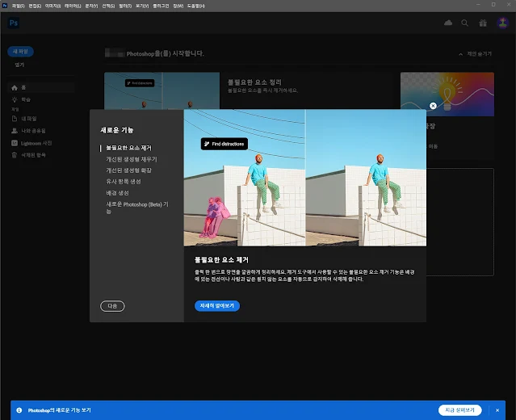Select new Photoshop (Beta) features item

tap(137, 208)
